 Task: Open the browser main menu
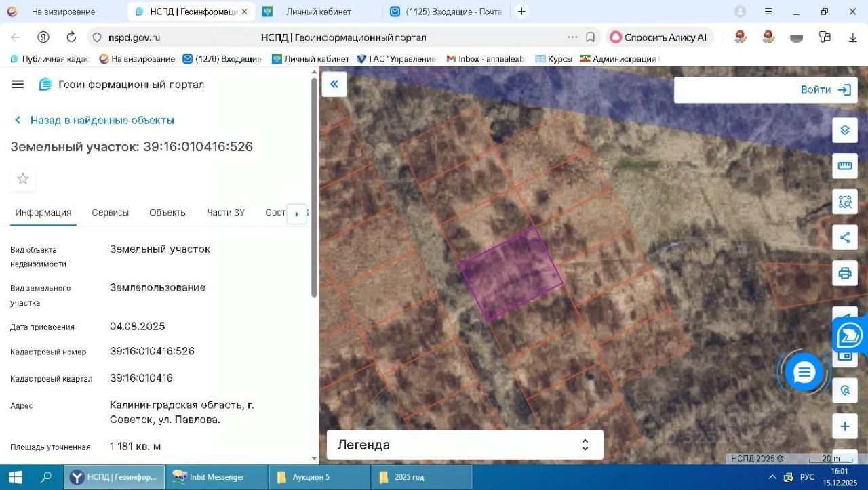tap(768, 12)
